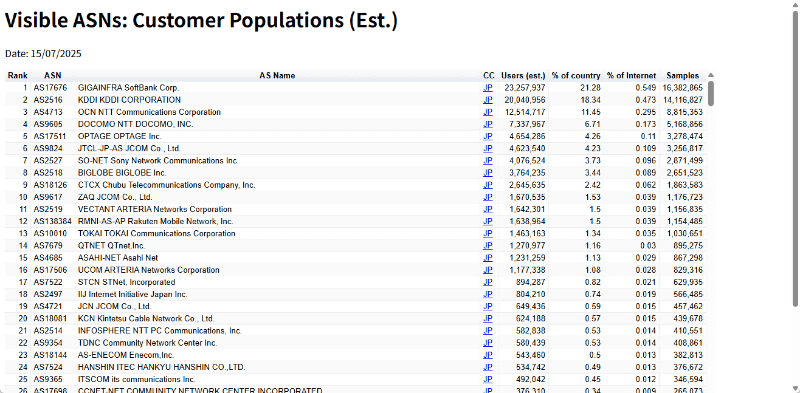Click samples value 16,382,865
Image resolution: width=800 pixels, height=393 pixels.
pyautogui.click(x=683, y=88)
